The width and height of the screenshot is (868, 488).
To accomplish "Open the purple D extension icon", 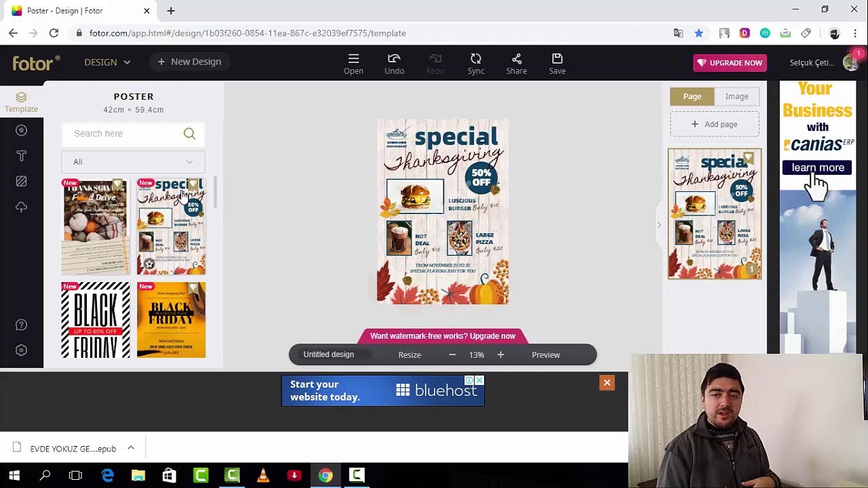I will [x=745, y=33].
